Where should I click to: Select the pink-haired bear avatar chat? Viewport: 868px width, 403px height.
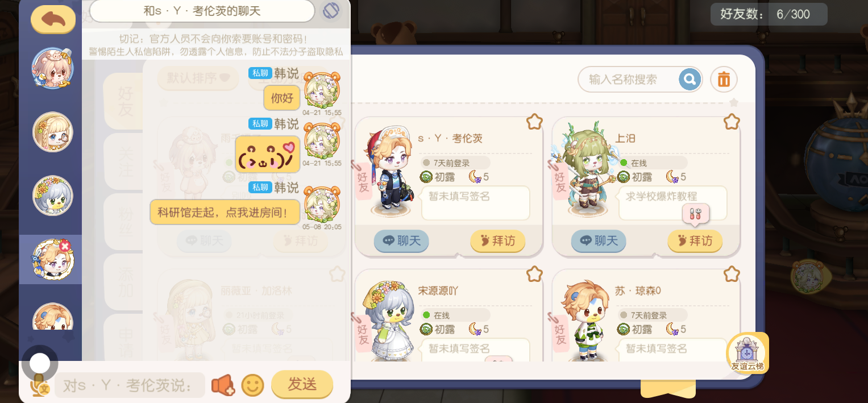click(52, 68)
